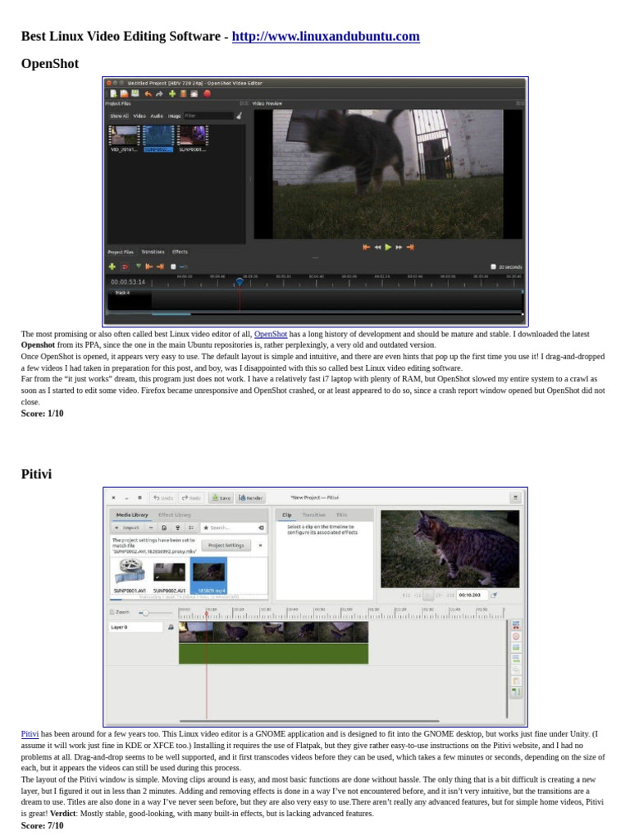
Task: Click the Search field in Pitivi Media Library
Action: point(233,527)
